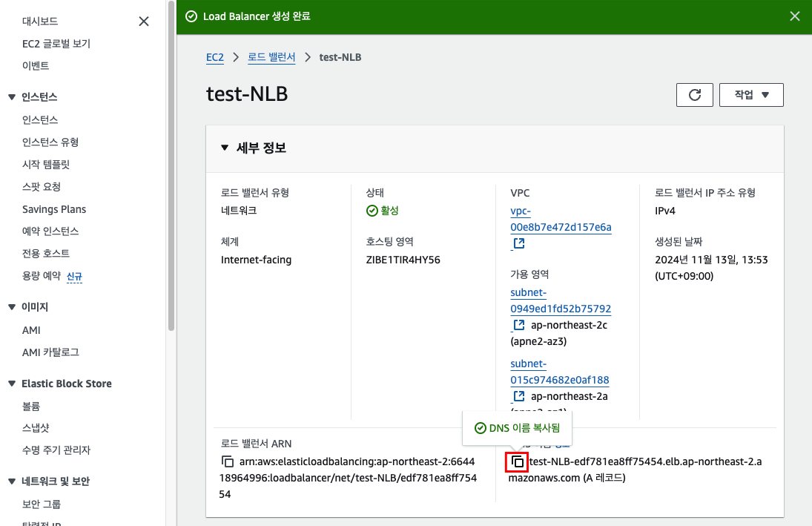Screen dimensions: 812x526
Task: Open Savings Plans in sidebar
Action: tap(54, 209)
